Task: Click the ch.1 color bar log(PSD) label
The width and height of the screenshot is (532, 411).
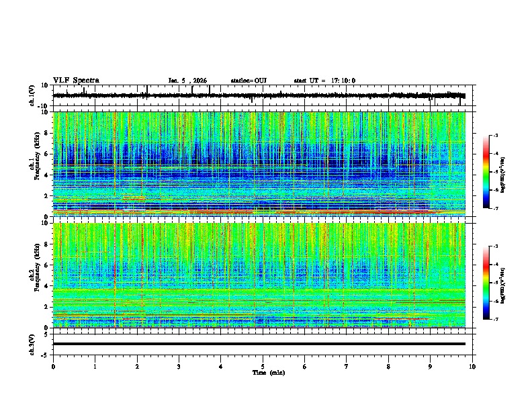Action: pyautogui.click(x=503, y=175)
